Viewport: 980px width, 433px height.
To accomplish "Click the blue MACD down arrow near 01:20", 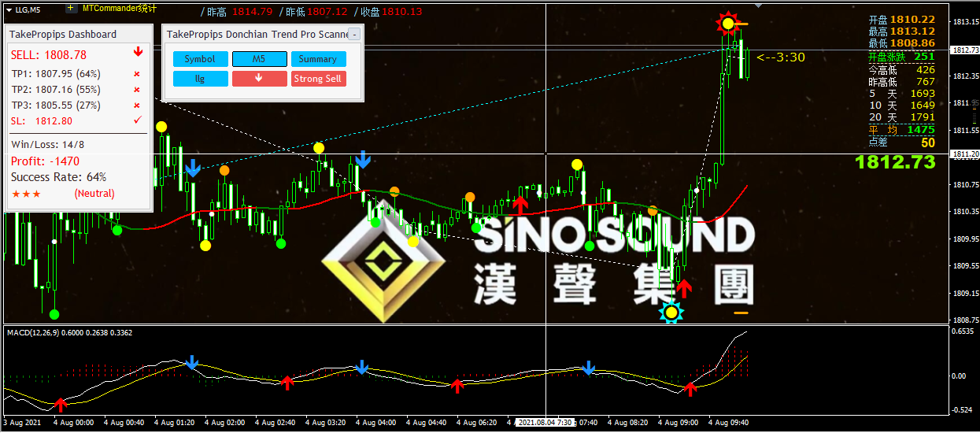I will point(192,362).
